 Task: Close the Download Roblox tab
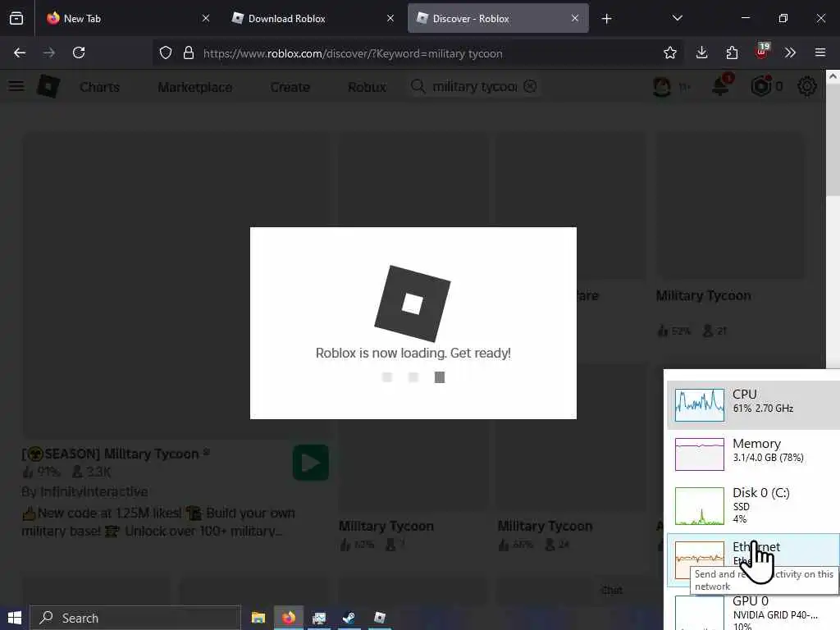390,18
